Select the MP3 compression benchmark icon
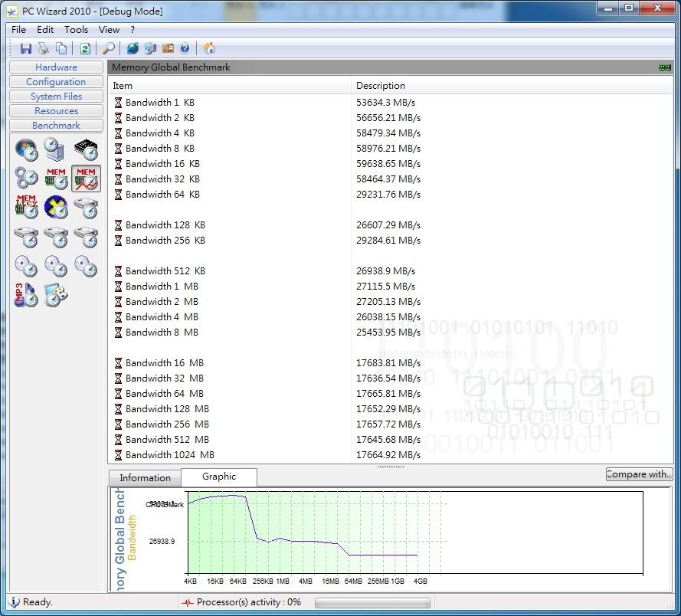This screenshot has width=681, height=616. 26,296
